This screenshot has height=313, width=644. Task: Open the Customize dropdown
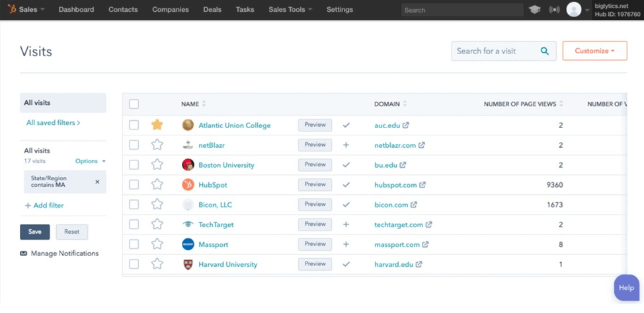tap(594, 51)
